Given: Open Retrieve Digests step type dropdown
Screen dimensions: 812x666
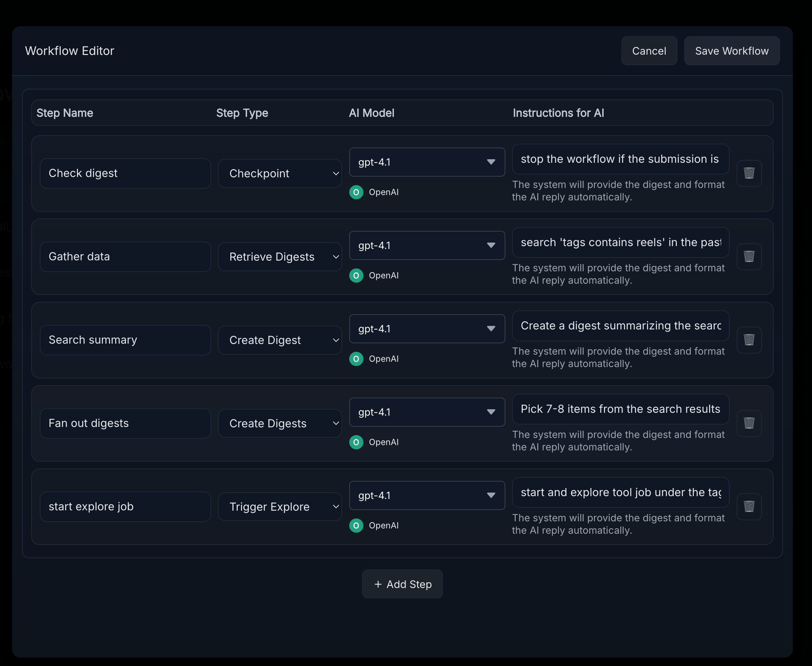Looking at the screenshot, I should (280, 257).
